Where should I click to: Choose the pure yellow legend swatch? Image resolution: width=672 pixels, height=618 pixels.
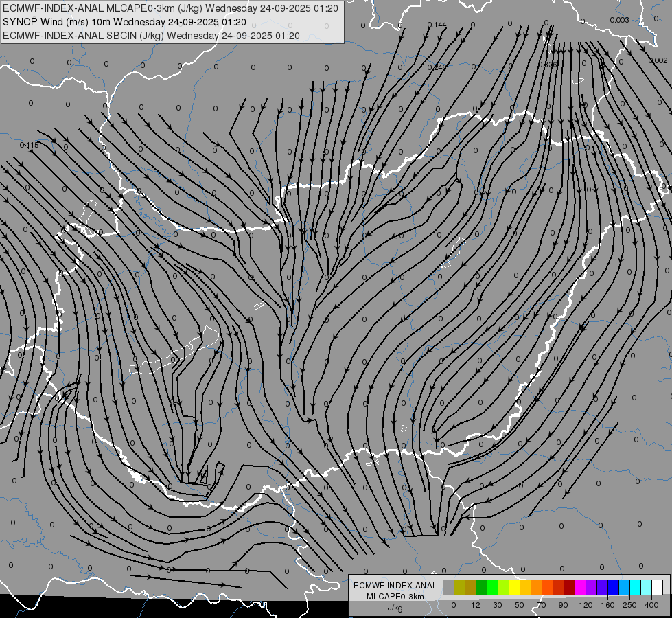pos(515,587)
